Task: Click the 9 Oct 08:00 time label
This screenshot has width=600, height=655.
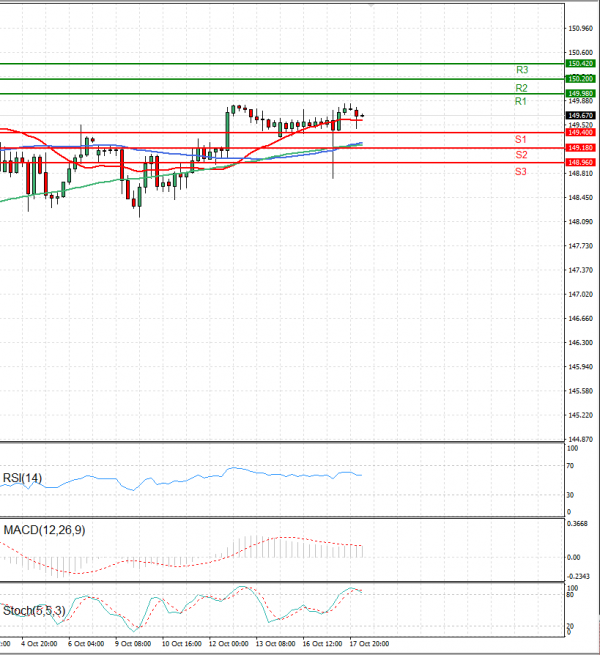Action: point(133,644)
